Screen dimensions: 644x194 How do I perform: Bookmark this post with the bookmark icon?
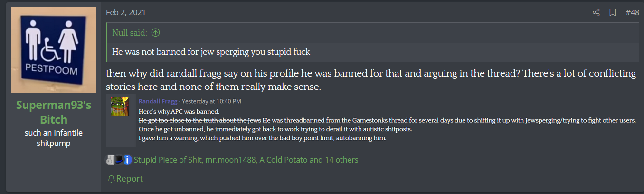pos(613,12)
